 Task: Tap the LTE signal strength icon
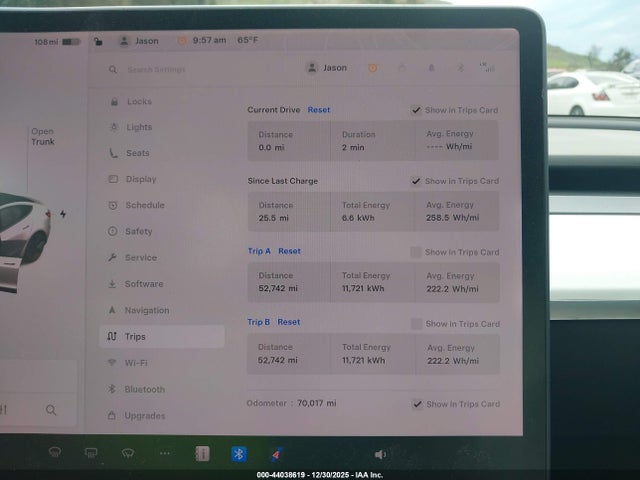pyautogui.click(x=488, y=67)
